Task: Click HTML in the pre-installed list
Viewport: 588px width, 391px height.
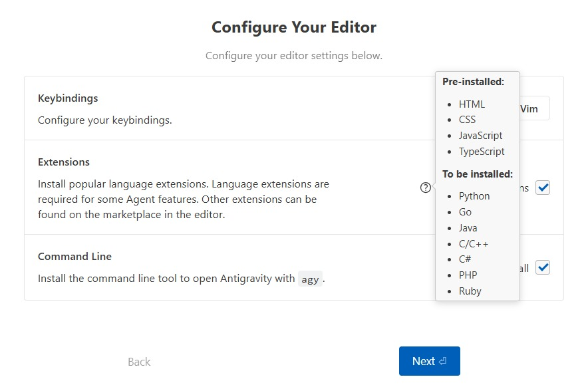Action: [472, 104]
